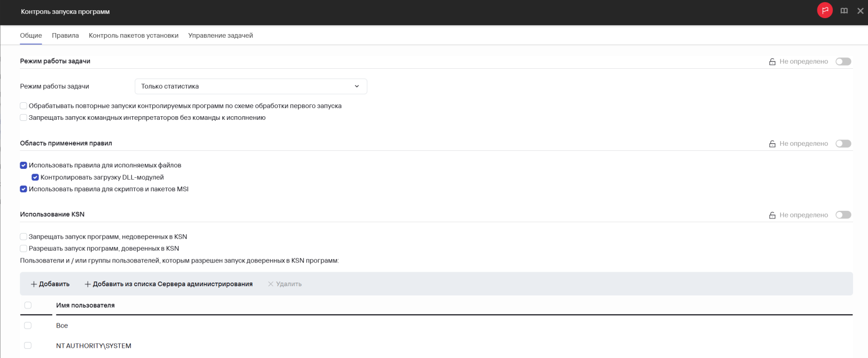This screenshot has height=358, width=868.
Task: Uncheck Контролировать загрузку DLL-модулей
Action: [x=35, y=177]
